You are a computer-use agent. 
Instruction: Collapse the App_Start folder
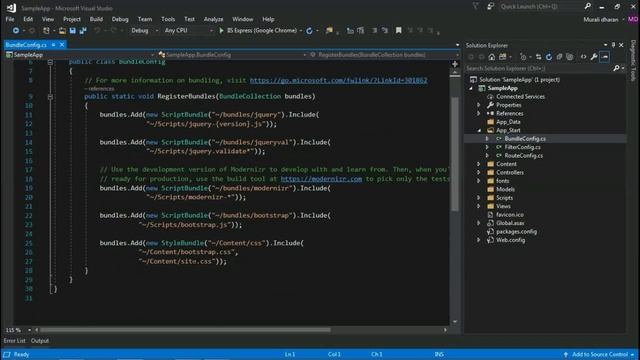pyautogui.click(x=479, y=130)
